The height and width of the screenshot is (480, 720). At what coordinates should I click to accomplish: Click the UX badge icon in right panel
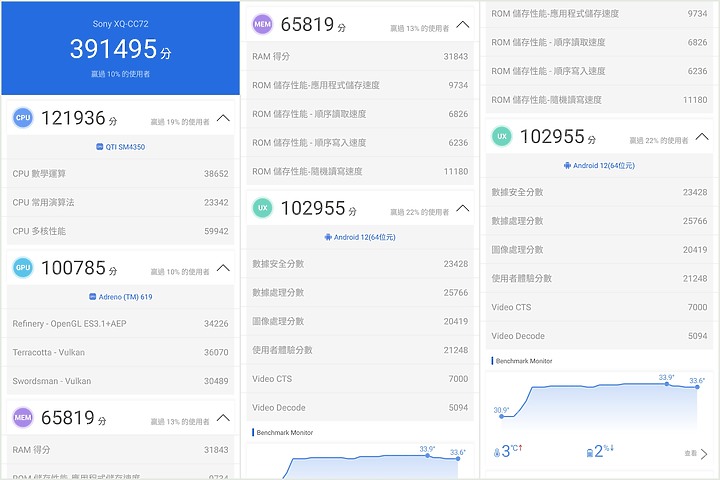pos(502,136)
